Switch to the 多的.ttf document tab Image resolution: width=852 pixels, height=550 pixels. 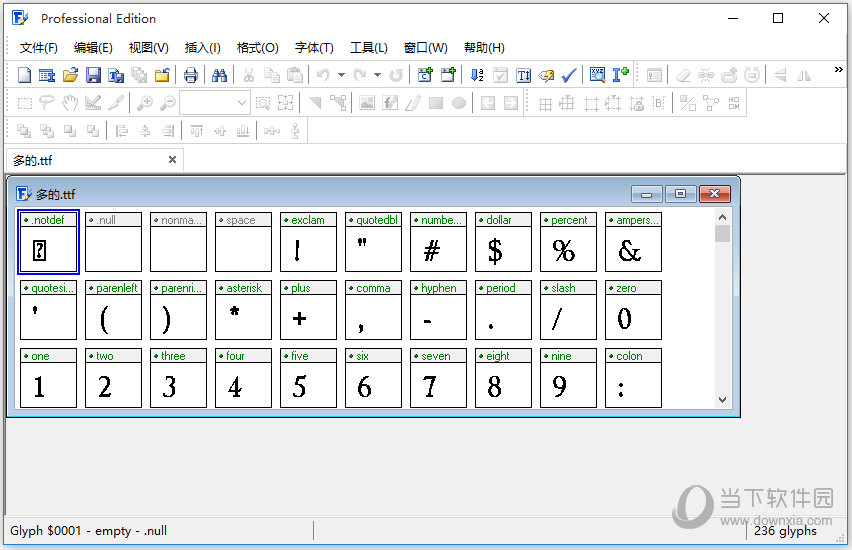34,160
